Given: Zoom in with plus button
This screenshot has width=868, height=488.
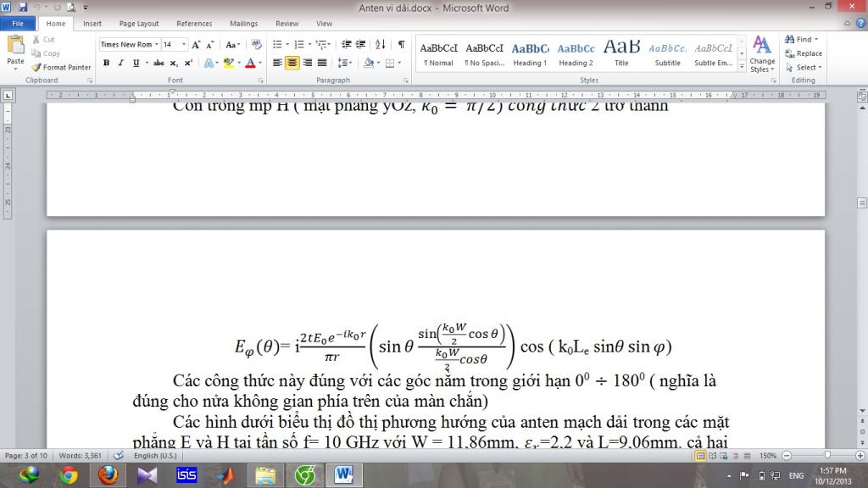Looking at the screenshot, I should (x=860, y=455).
